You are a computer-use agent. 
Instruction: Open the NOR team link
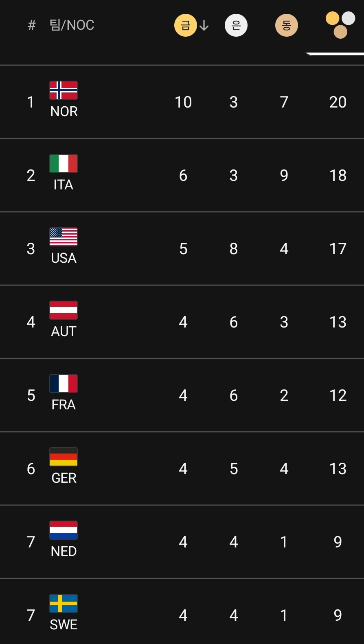point(64,111)
